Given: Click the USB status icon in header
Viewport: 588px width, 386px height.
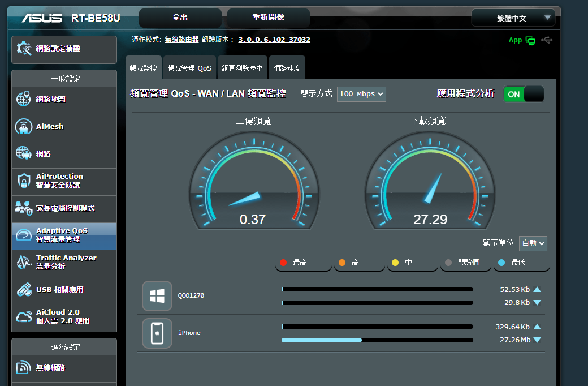Looking at the screenshot, I should [547, 40].
